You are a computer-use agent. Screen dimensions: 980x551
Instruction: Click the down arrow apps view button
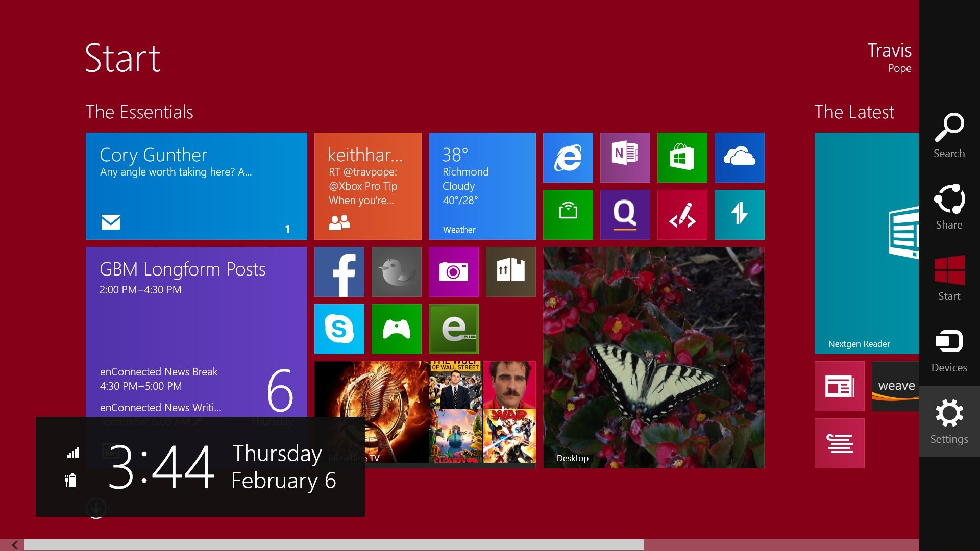pos(96,508)
